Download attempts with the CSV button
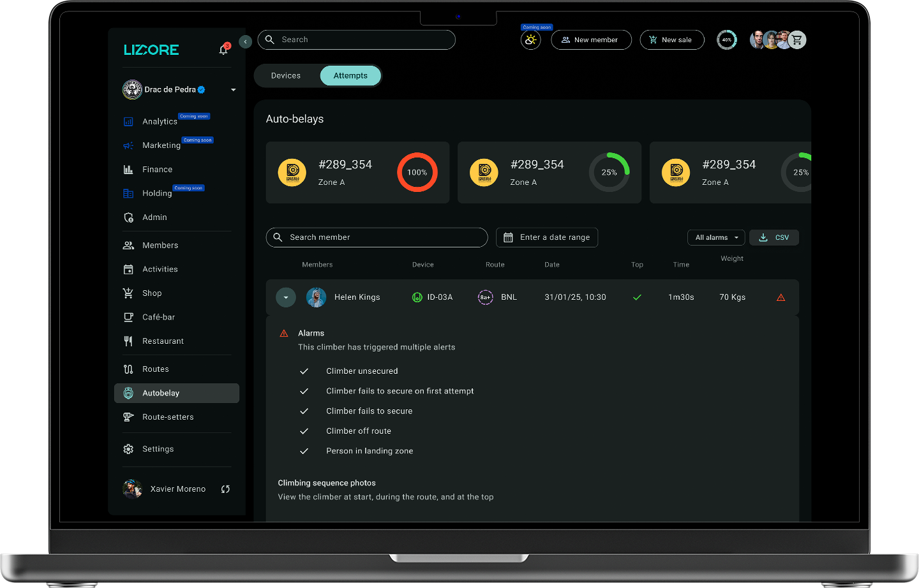This screenshot has width=919, height=588. point(774,237)
